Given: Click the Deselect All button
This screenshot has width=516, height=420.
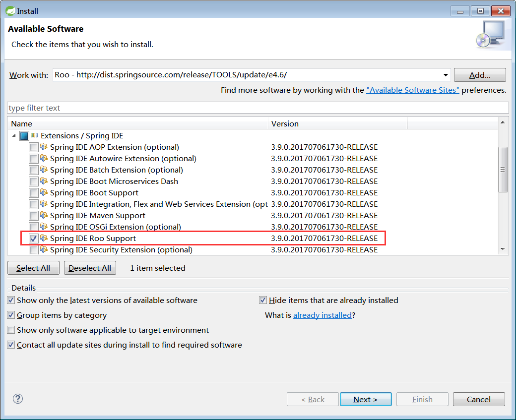Looking at the screenshot, I should 90,268.
